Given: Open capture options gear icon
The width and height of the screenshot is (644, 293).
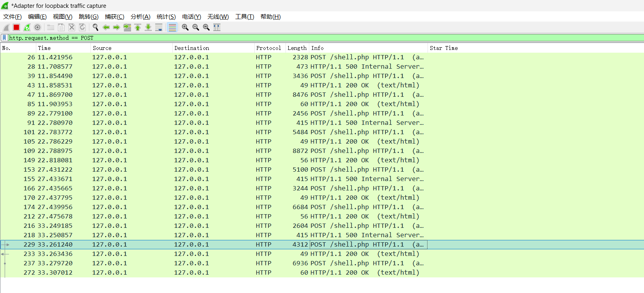Looking at the screenshot, I should [x=37, y=27].
